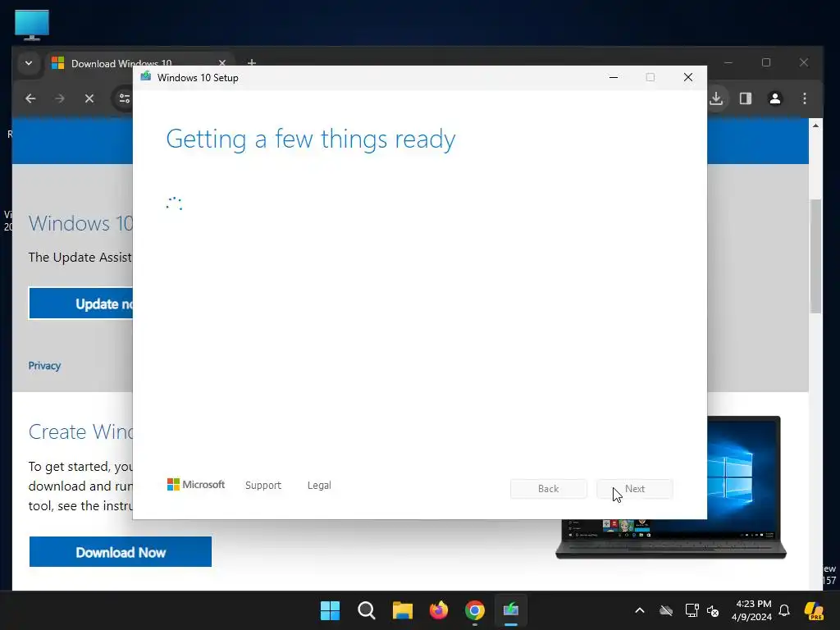Click Download Now button on webpage

point(121,552)
